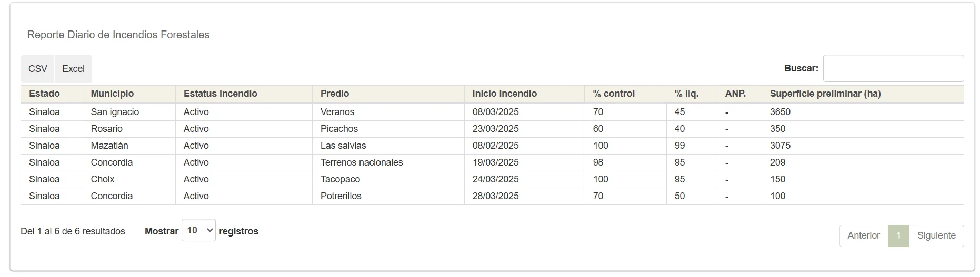This screenshot has height=277, width=980.
Task: Sort by the Municipio column header
Action: (x=112, y=94)
